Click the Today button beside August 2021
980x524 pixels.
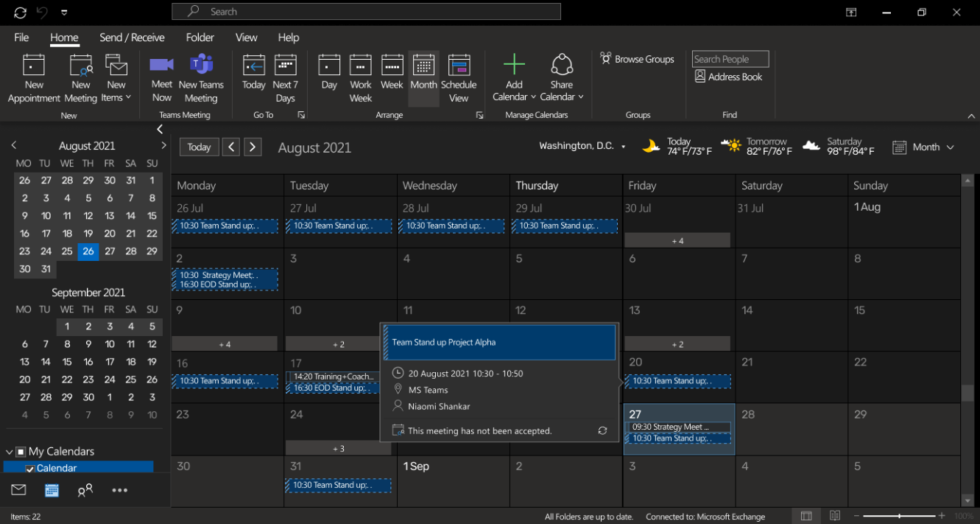click(199, 147)
